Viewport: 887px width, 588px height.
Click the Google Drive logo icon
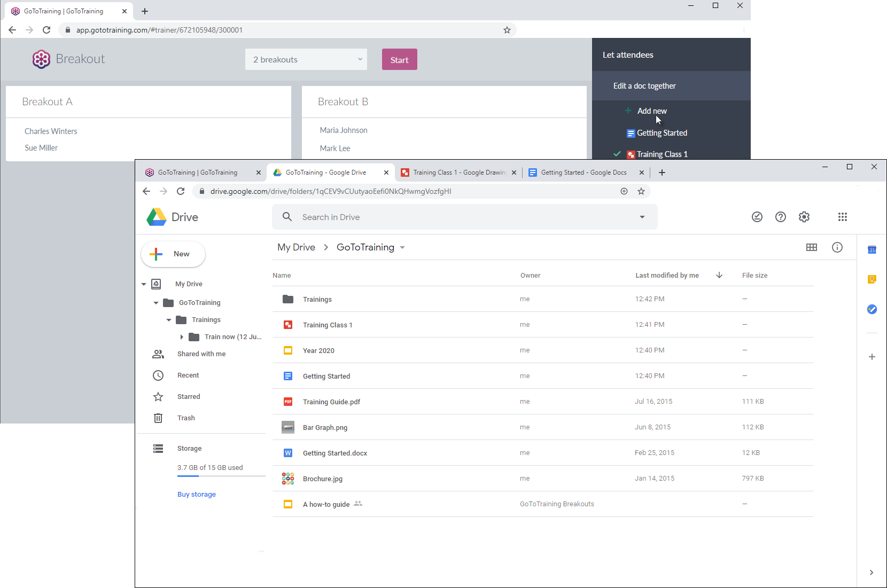click(157, 217)
